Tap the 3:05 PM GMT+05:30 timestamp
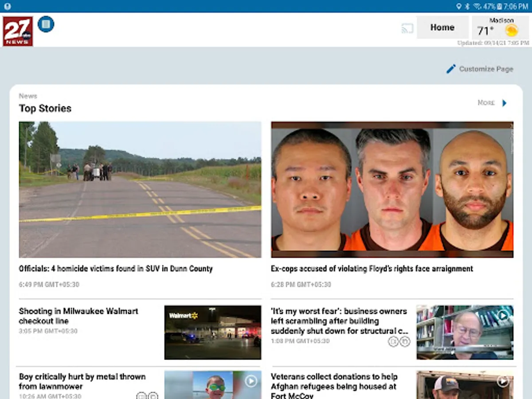The image size is (532, 399). click(x=48, y=331)
